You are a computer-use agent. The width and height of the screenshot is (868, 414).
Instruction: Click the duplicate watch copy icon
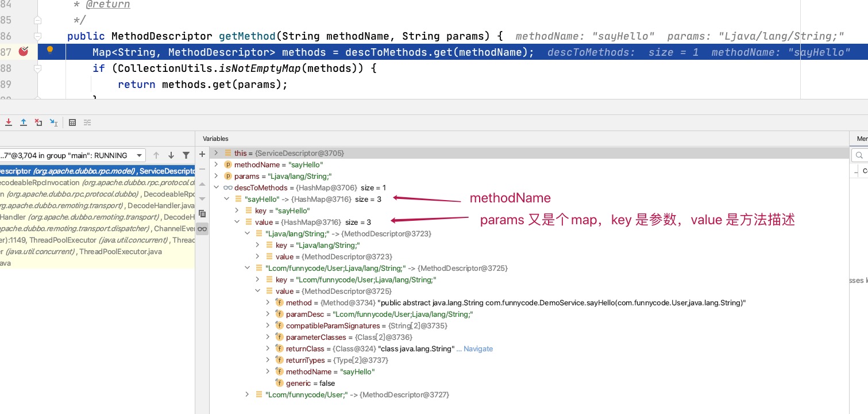pos(202,213)
